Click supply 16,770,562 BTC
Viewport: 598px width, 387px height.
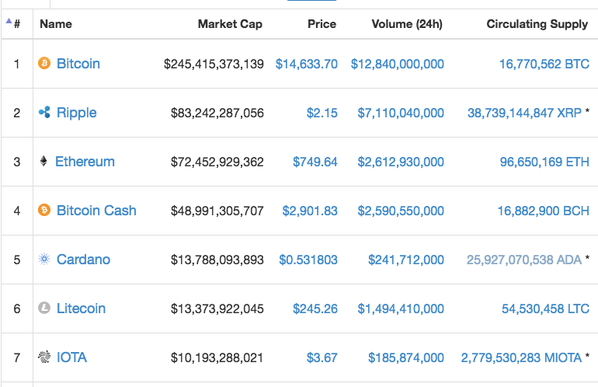(x=544, y=64)
